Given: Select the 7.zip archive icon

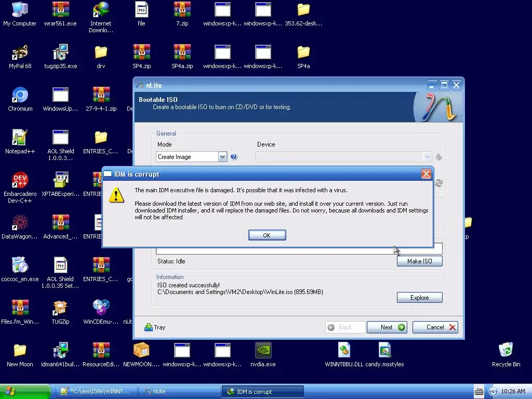Looking at the screenshot, I should tap(182, 14).
